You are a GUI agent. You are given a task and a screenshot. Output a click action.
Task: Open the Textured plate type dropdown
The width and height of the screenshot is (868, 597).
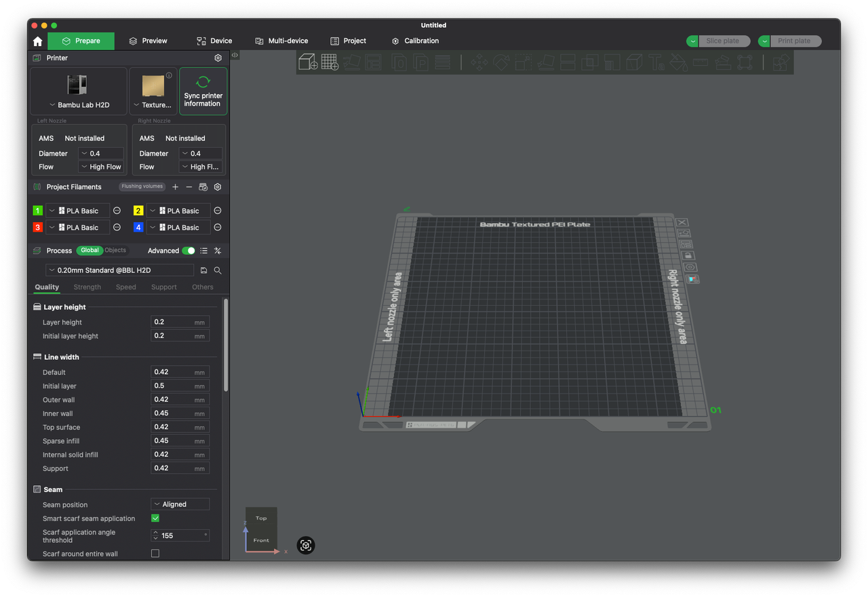(153, 91)
